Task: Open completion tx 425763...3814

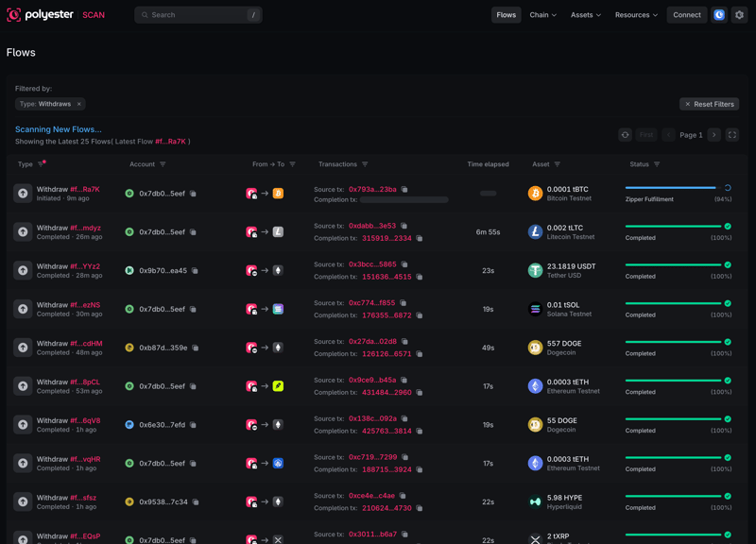Action: [x=387, y=432]
